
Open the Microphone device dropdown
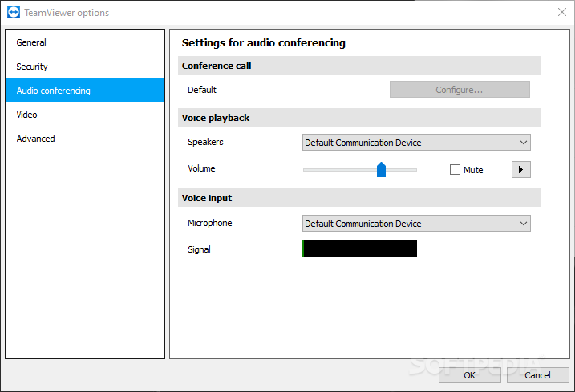pyautogui.click(x=416, y=224)
